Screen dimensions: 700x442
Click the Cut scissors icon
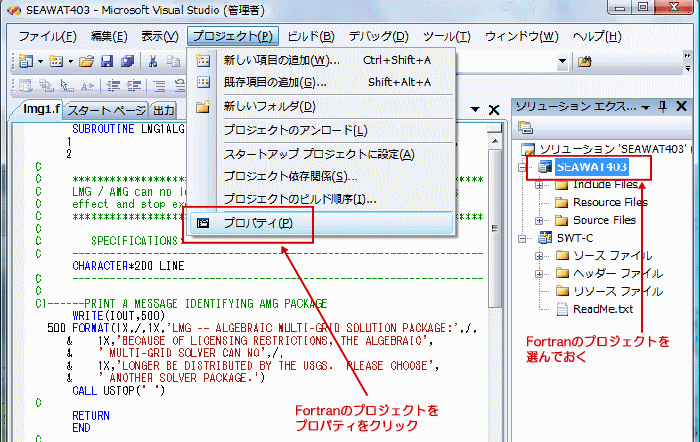click(x=153, y=61)
